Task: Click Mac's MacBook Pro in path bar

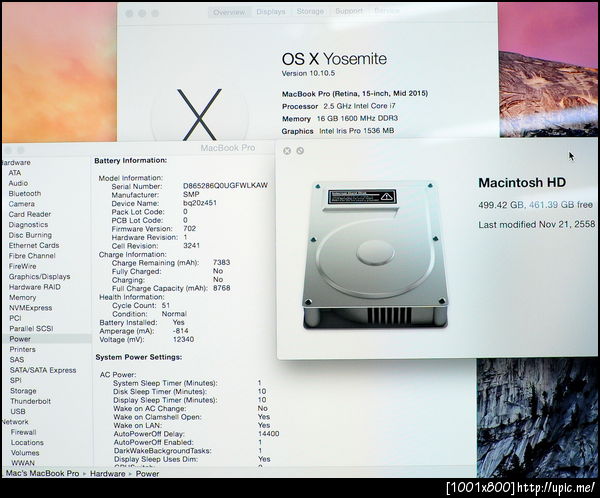Action: click(x=42, y=473)
